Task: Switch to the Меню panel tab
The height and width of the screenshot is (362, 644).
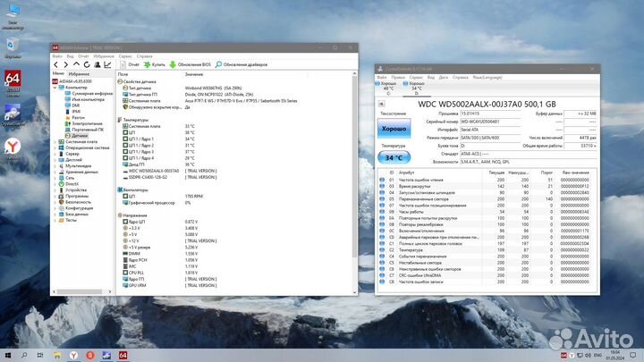Action: point(58,73)
